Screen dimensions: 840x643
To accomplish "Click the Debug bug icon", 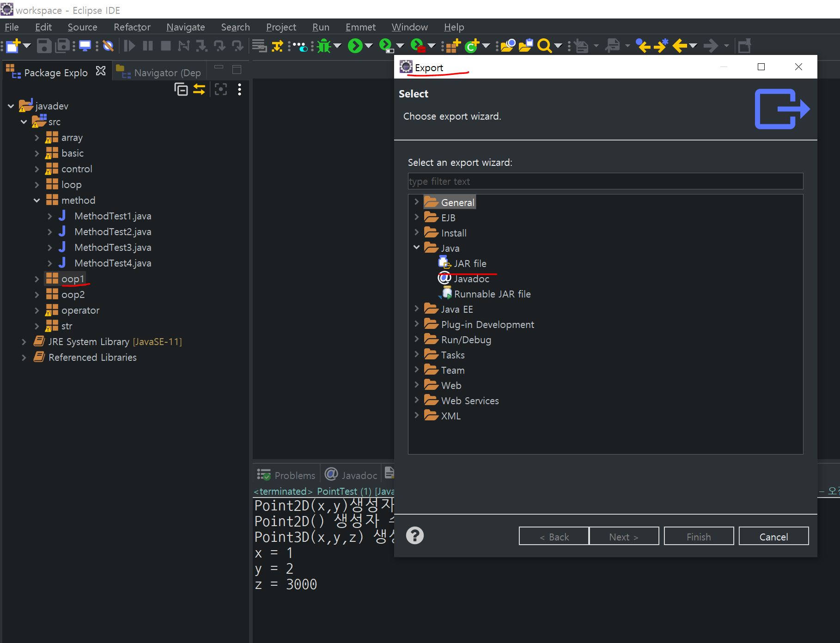I will click(324, 46).
